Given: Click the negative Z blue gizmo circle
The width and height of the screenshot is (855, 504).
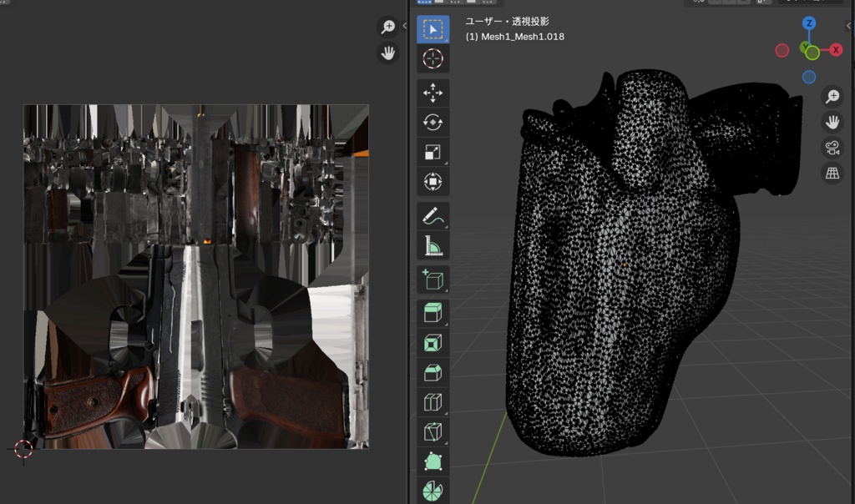Looking at the screenshot, I should tap(808, 78).
